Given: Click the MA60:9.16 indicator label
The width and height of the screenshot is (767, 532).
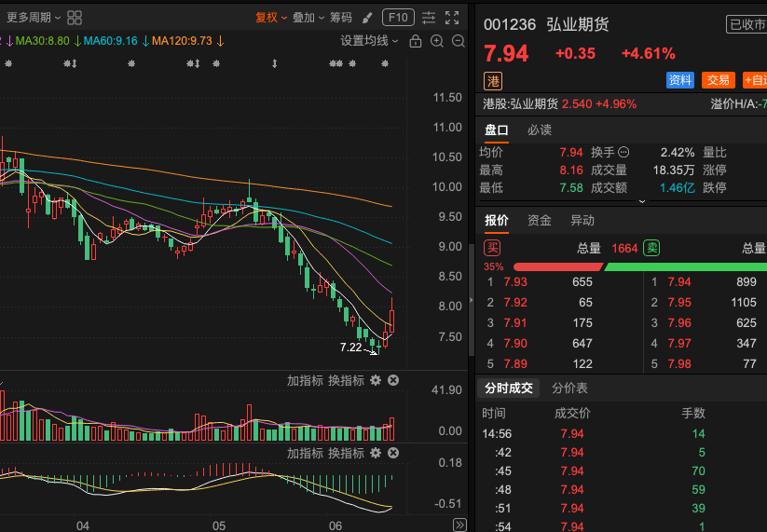Looking at the screenshot, I should pos(111,41).
